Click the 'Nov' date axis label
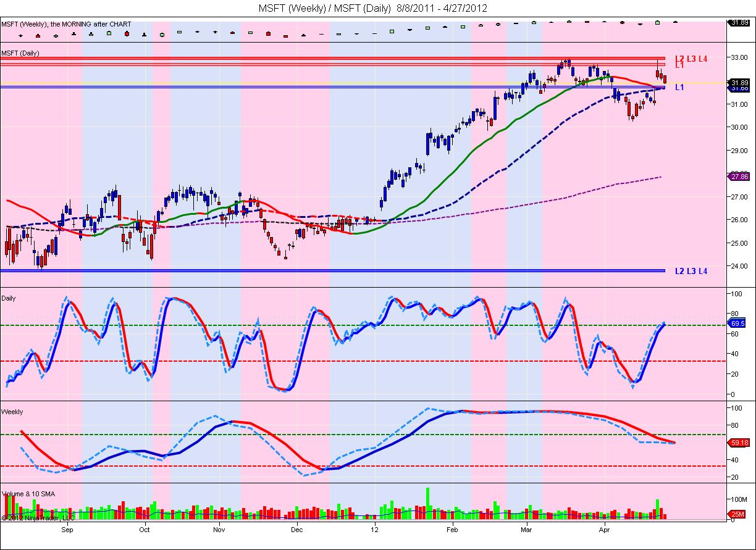Screen dimensions: 756x550 click(x=219, y=530)
